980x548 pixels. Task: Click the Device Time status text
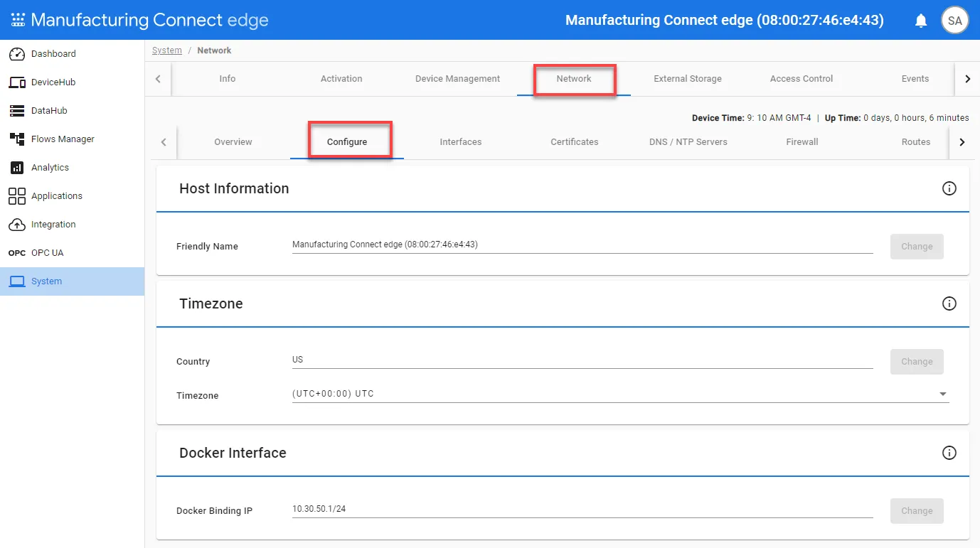click(x=751, y=118)
